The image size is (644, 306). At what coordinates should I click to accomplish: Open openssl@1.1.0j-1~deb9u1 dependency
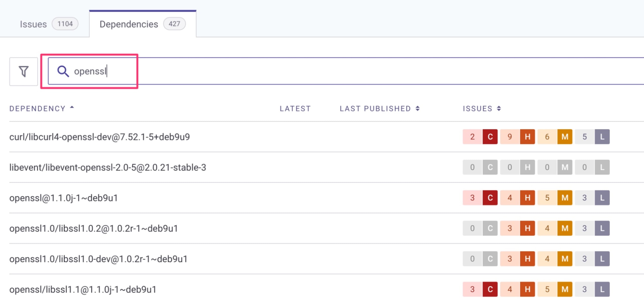(x=64, y=198)
